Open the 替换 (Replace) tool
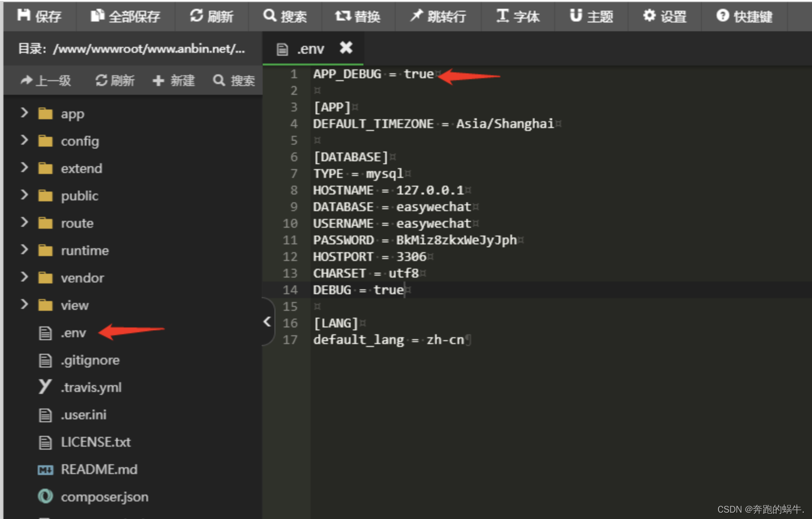The width and height of the screenshot is (812, 519). pos(358,17)
